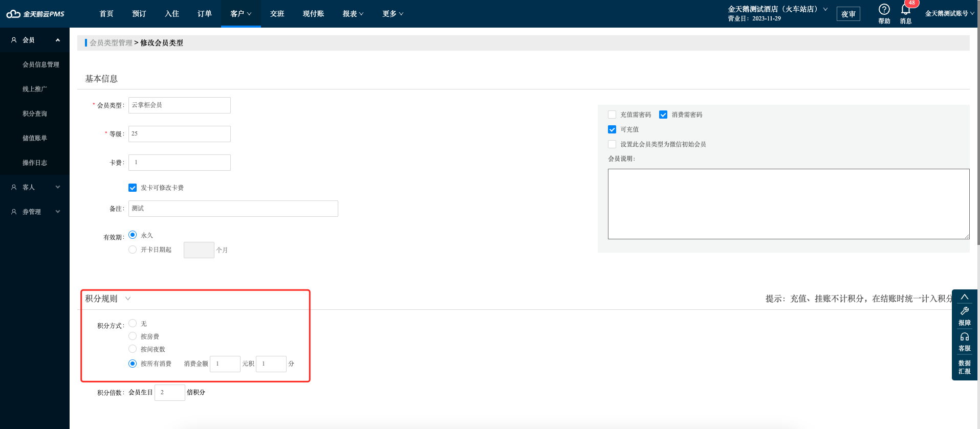Uncheck 发卡可修改卡费 checkbox
This screenshot has height=429, width=980.
pos(133,188)
